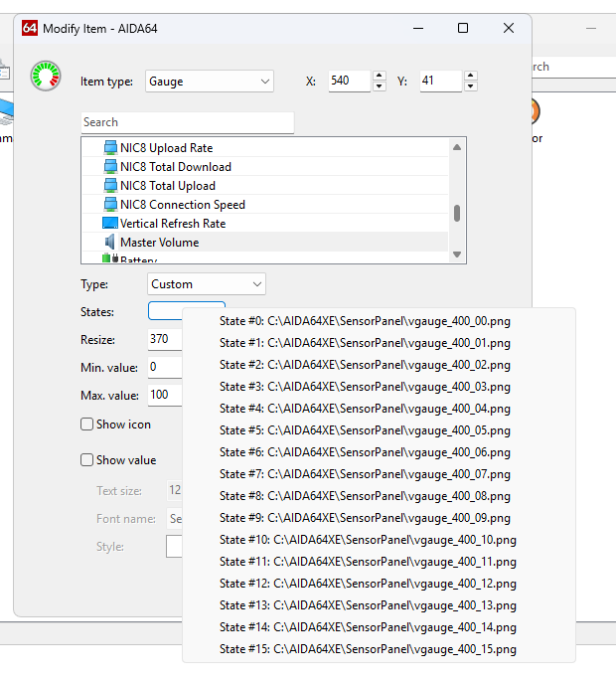Click the Max. value input field
Screen dimensions: 616x680
pyautogui.click(x=165, y=396)
